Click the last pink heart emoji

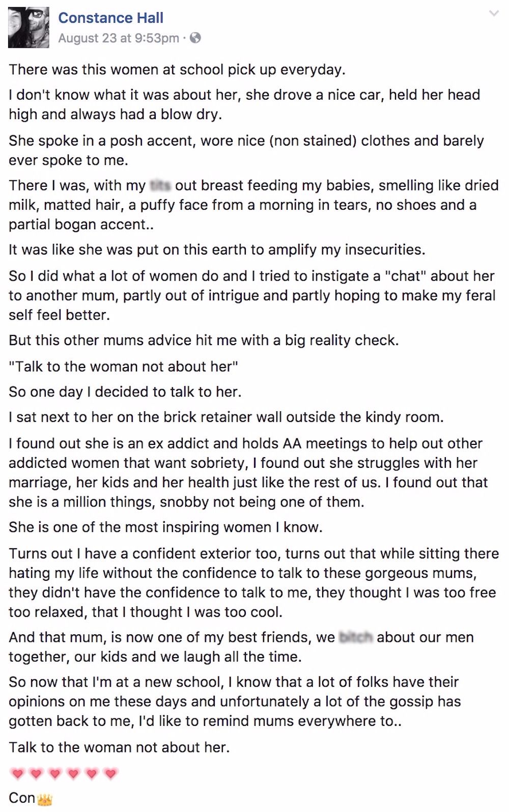click(110, 774)
